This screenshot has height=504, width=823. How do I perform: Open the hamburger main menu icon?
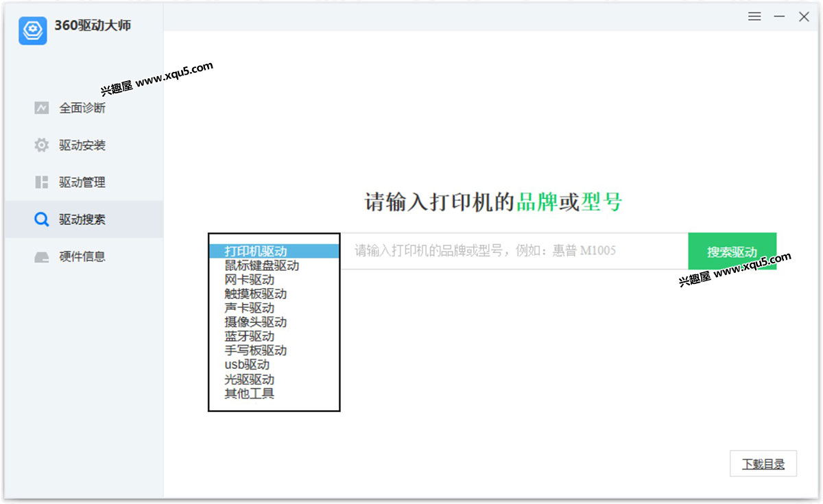[x=754, y=16]
